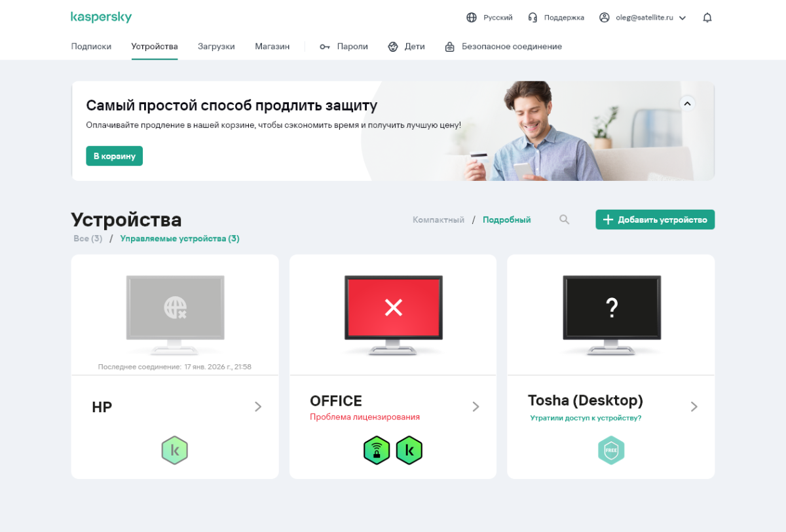Viewport: 786px width, 532px height.
Task: Click the Проблема лицензирования warning text
Action: (x=365, y=417)
